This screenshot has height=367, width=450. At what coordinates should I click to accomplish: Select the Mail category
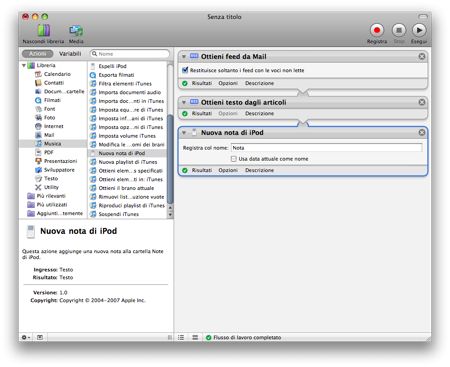pyautogui.click(x=45, y=135)
